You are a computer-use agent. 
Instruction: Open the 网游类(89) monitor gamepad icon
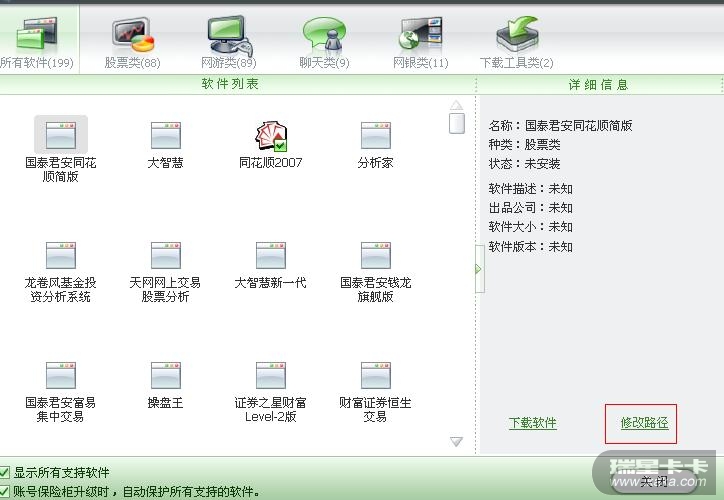[230, 35]
